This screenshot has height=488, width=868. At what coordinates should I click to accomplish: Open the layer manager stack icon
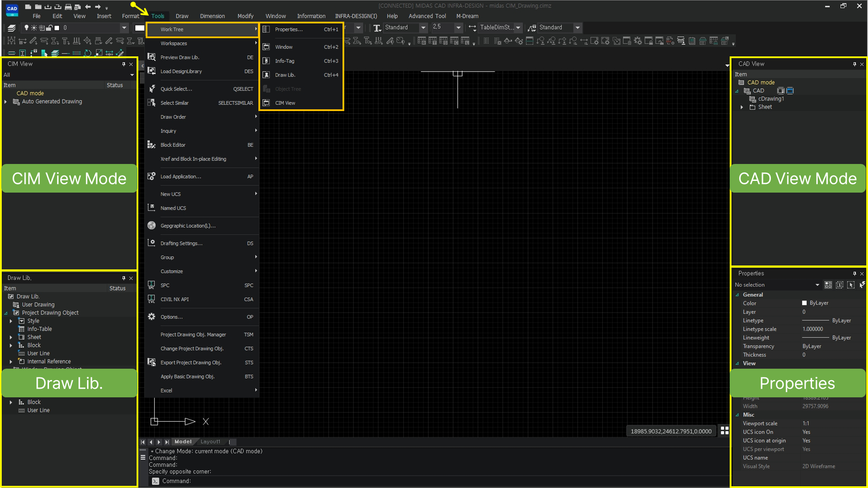click(x=12, y=28)
